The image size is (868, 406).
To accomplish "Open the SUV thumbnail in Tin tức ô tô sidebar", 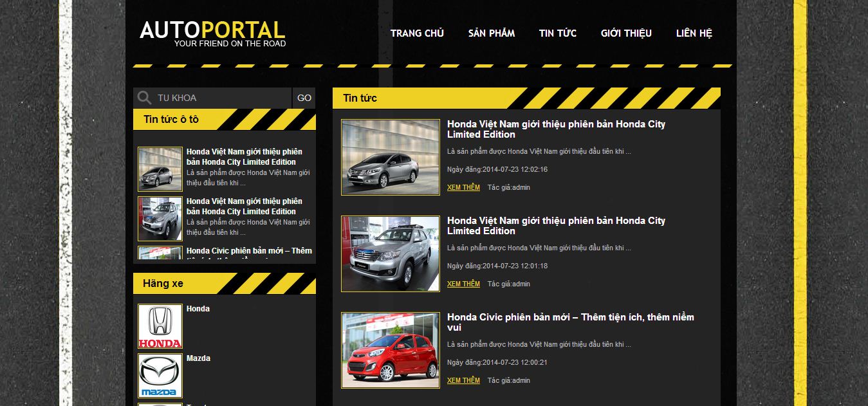I will point(160,219).
